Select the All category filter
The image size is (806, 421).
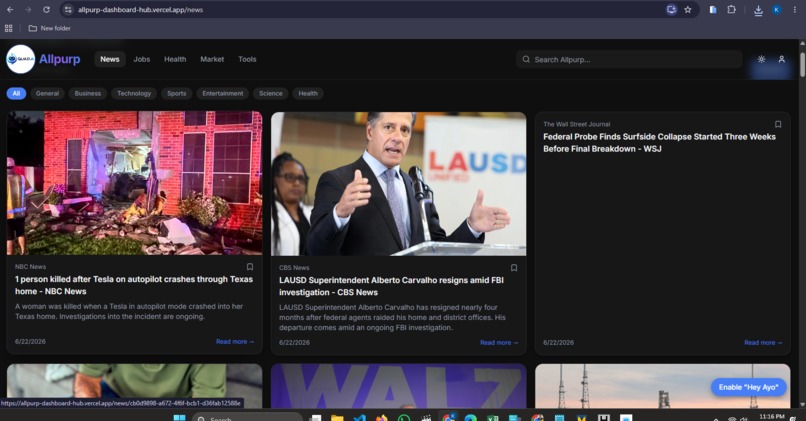click(16, 94)
